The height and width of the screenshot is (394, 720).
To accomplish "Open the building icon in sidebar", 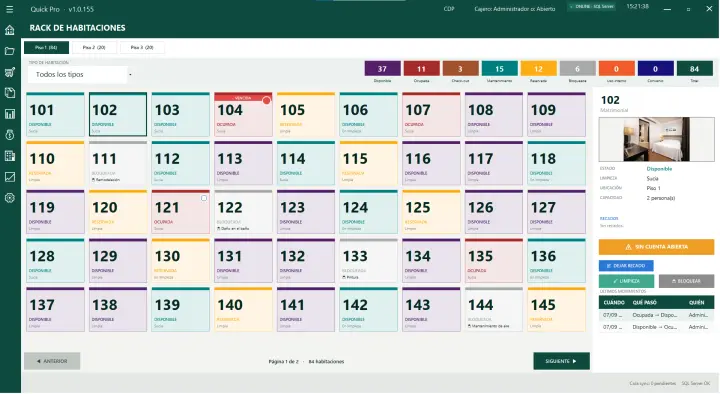I will (x=10, y=156).
